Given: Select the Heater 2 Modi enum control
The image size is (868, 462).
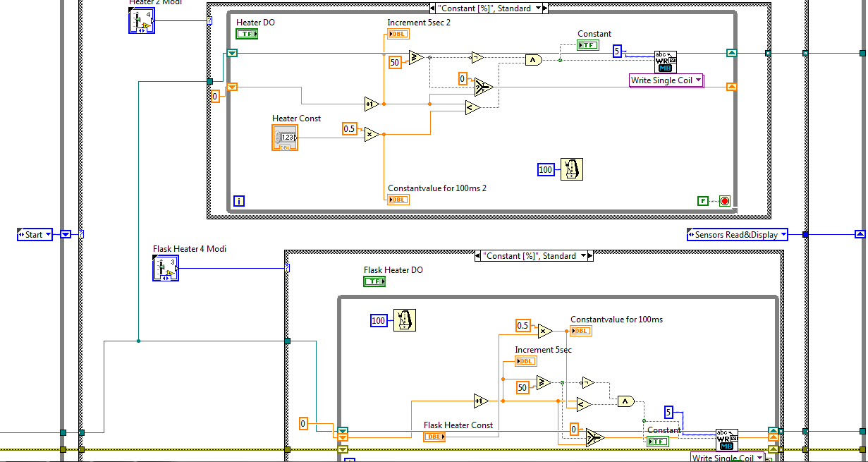Looking at the screenshot, I should [x=140, y=21].
